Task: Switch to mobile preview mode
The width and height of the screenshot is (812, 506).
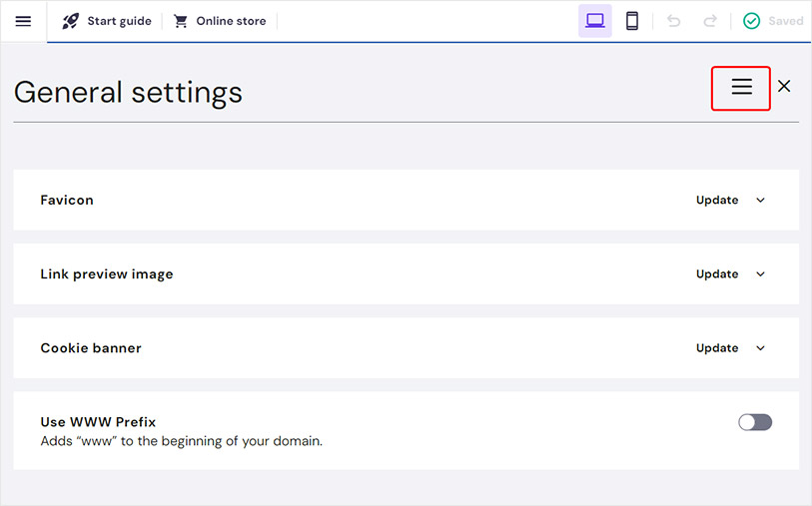Action: pos(632,21)
